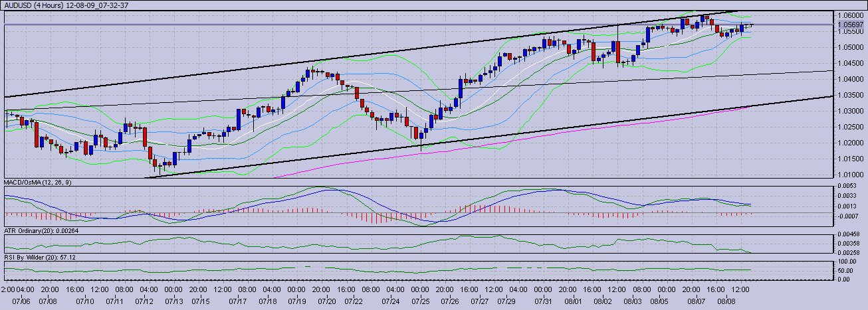The image size is (868, 310).
Task: Click the 1.0450 price axis label
Action: pos(849,63)
